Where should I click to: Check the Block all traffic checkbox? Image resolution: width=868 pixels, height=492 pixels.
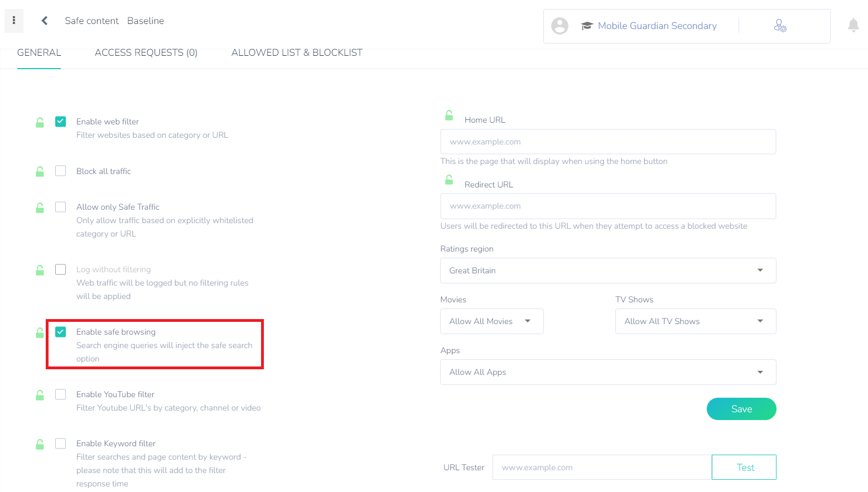point(61,171)
